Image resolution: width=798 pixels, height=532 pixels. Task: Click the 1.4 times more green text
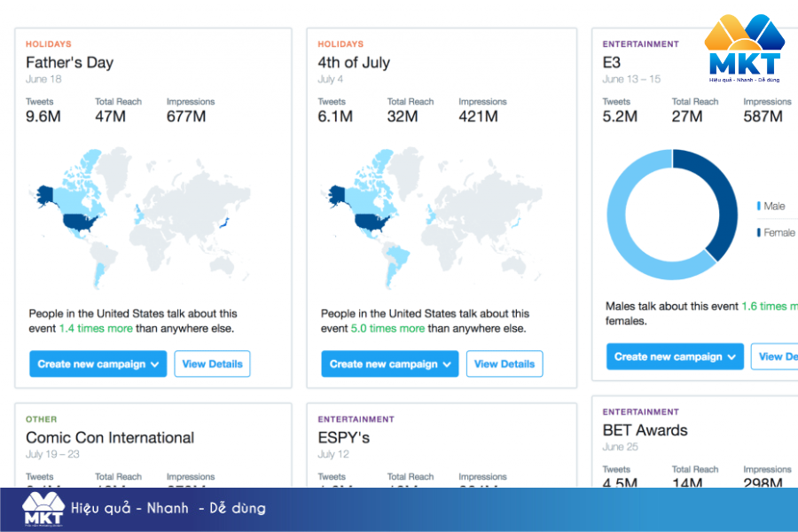point(96,328)
